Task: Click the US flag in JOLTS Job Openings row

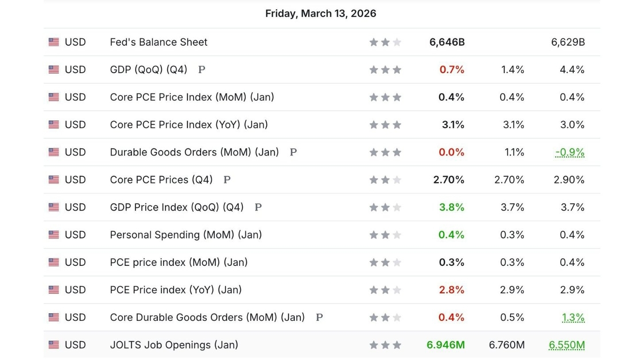Action: coord(54,345)
